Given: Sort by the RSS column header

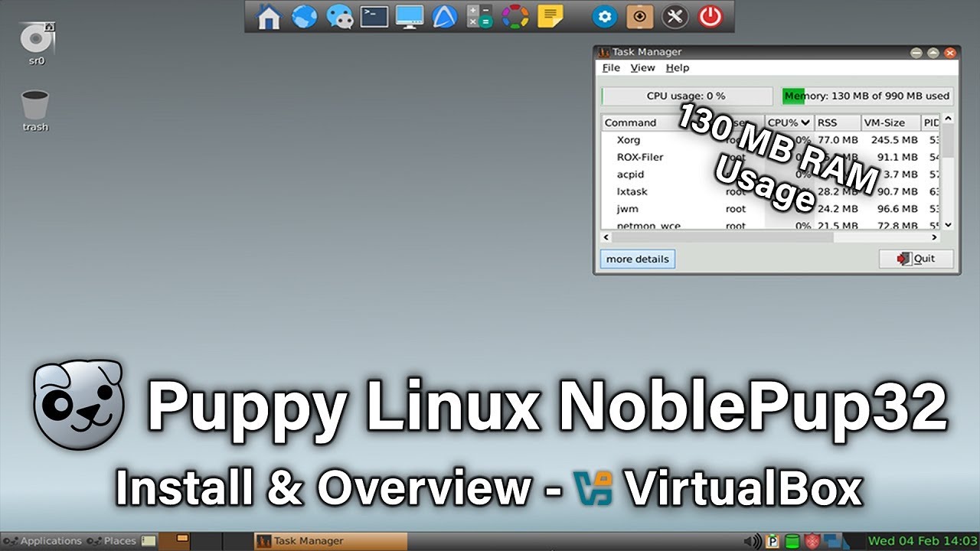Looking at the screenshot, I should click(x=837, y=122).
